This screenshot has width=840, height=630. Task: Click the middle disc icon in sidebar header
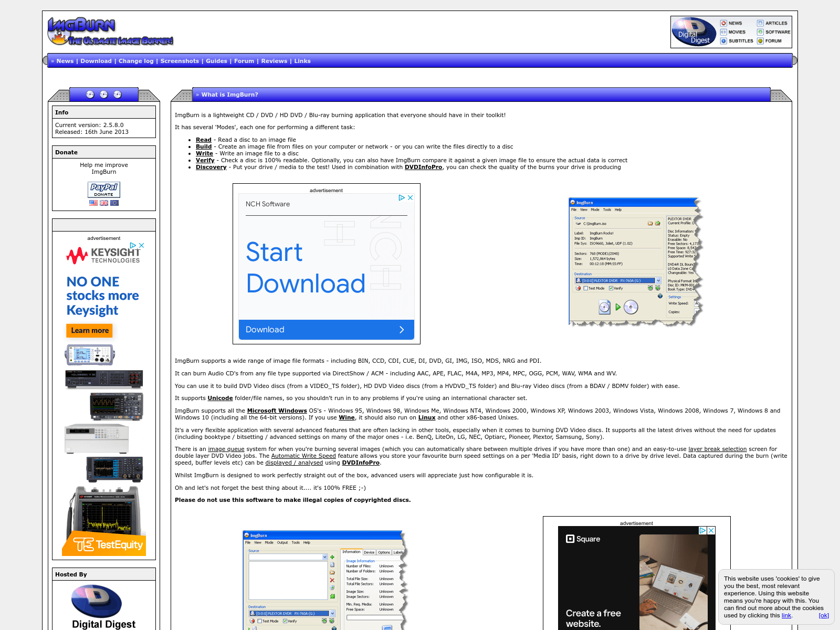click(x=104, y=94)
